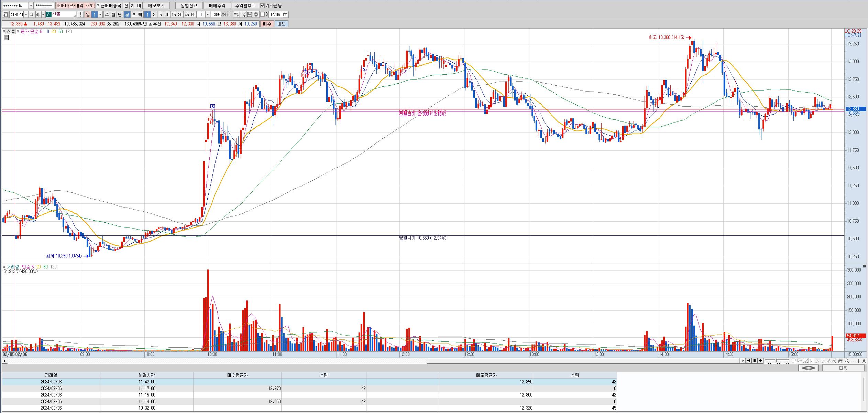Click the stock search magnifier icon

(32, 14)
